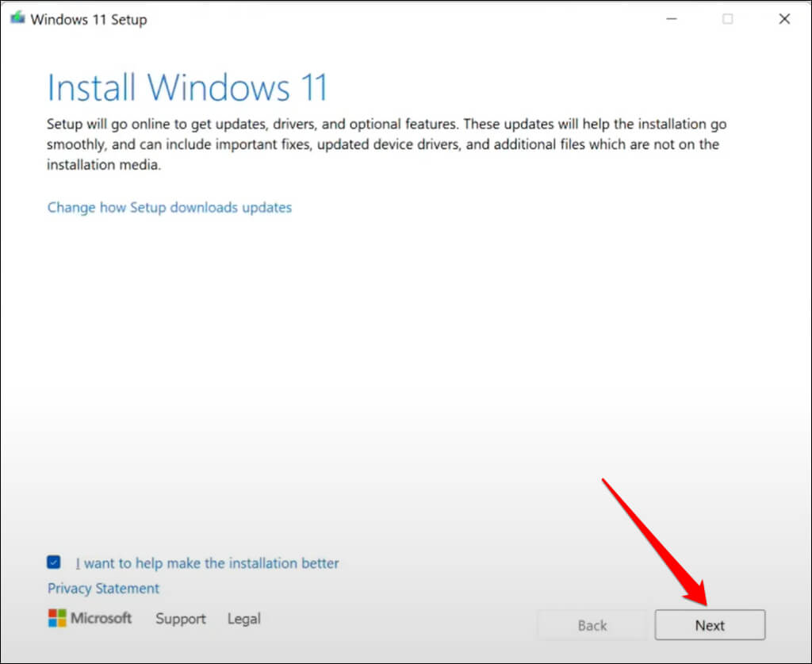The height and width of the screenshot is (664, 812).
Task: Click the 'Setup will go online' paragraph
Action: pyautogui.click(x=386, y=144)
